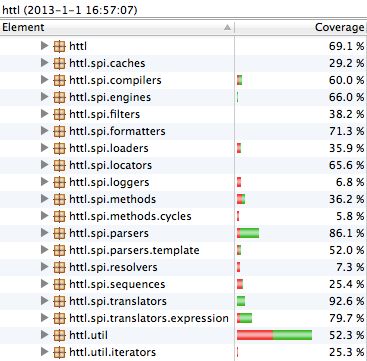Image resolution: width=367 pixels, height=361 pixels.
Task: Expand the httl.spi.caches tree node
Action: click(x=44, y=63)
